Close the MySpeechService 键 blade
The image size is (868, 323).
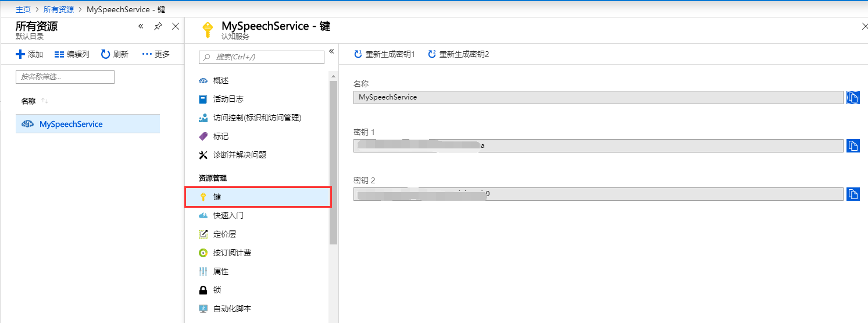click(864, 26)
